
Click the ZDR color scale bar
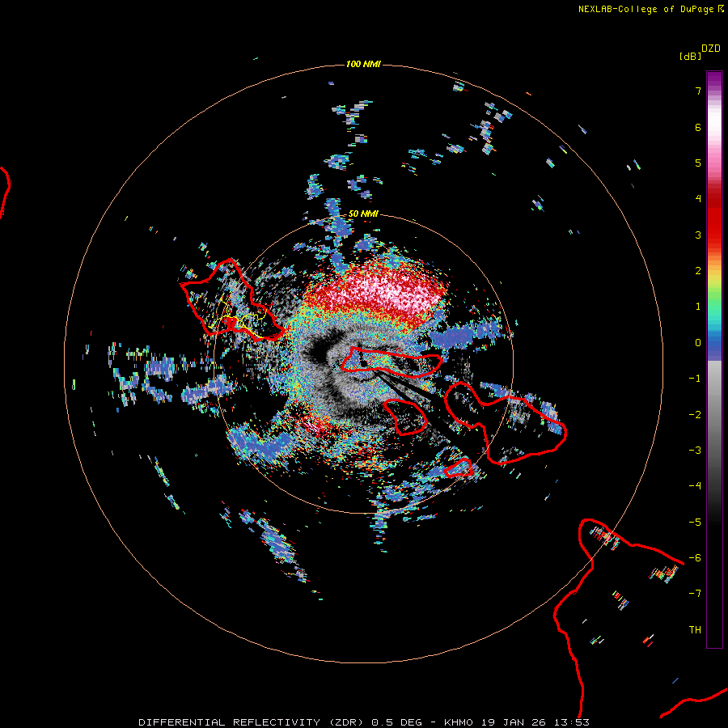pyautogui.click(x=714, y=359)
